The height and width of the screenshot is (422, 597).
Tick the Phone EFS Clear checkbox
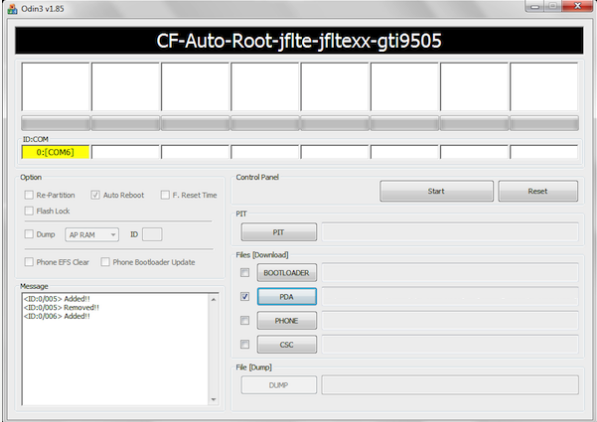tap(29, 262)
